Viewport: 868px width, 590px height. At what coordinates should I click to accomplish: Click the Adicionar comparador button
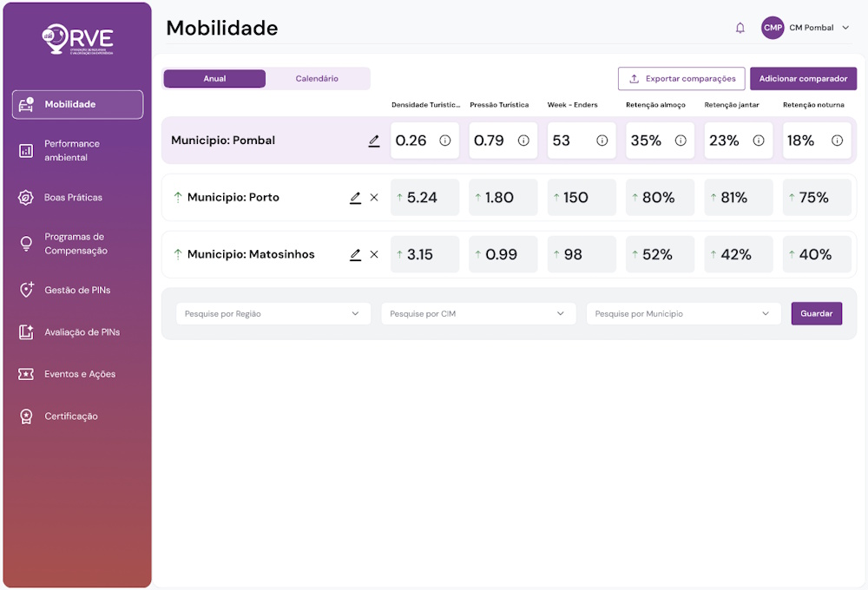coord(803,79)
